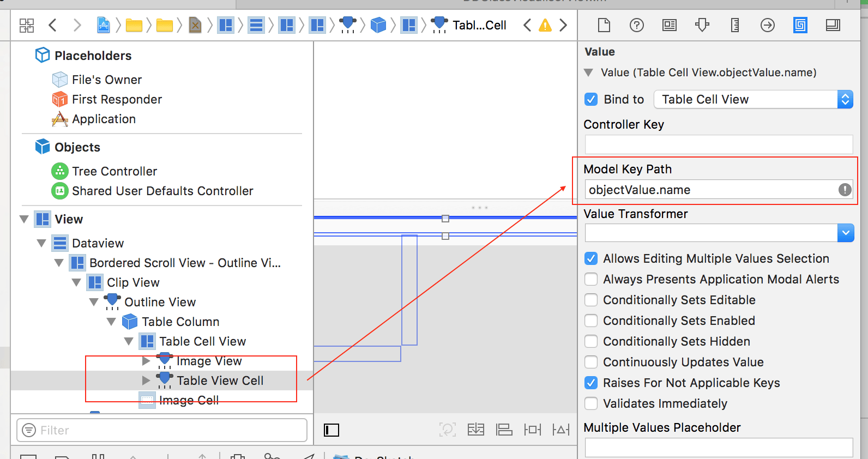Show the Bindings inspector

[x=800, y=25]
